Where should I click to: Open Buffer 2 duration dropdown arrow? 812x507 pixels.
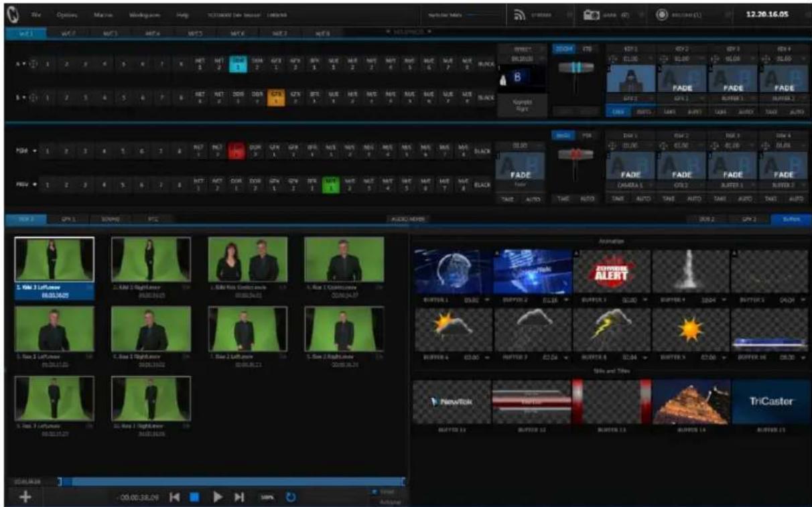click(566, 301)
